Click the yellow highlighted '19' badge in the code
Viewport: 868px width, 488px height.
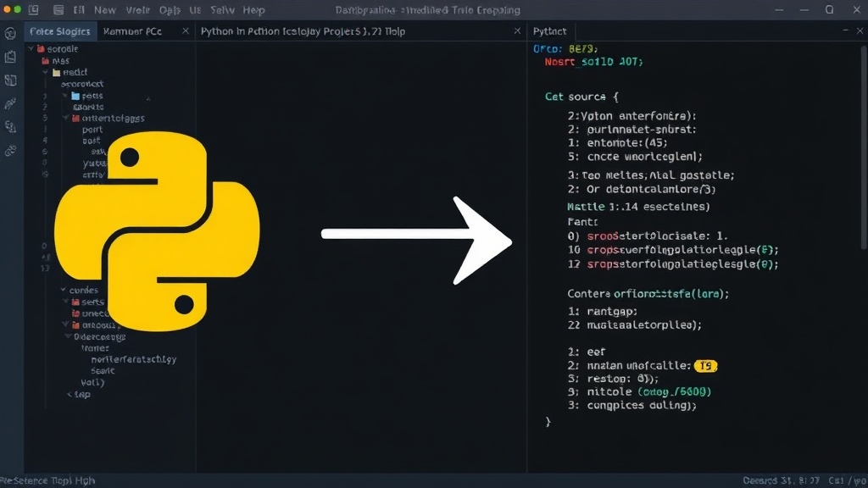[x=705, y=366]
